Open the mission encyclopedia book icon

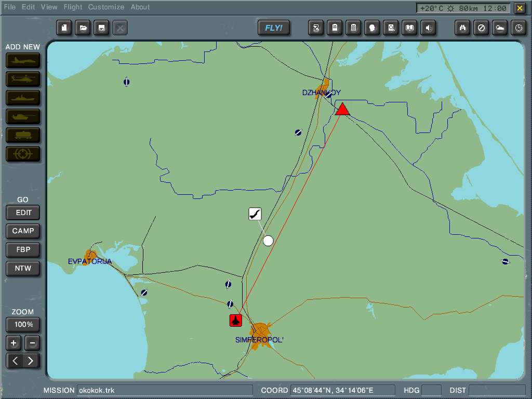409,28
